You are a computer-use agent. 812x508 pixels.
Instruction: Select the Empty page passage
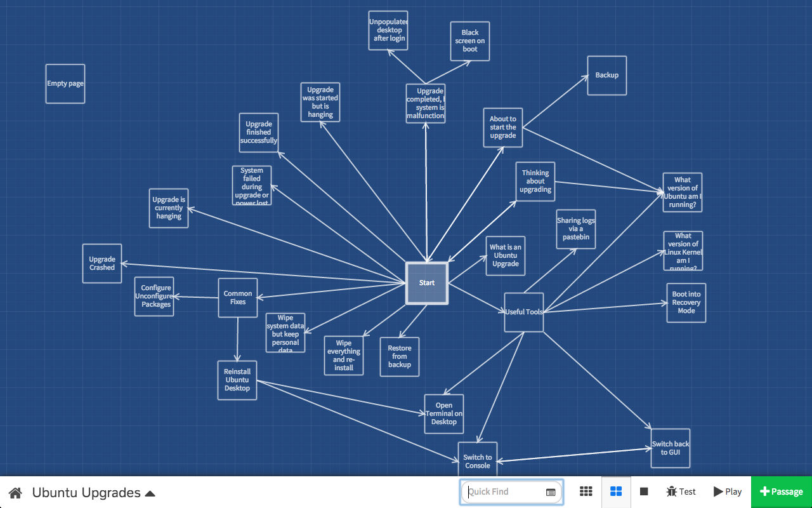click(65, 84)
